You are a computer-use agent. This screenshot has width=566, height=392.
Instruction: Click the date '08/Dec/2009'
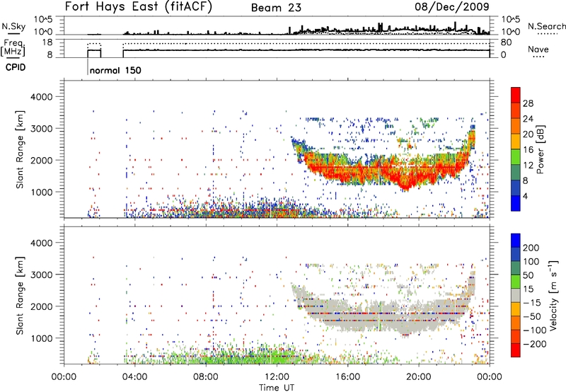452,7
